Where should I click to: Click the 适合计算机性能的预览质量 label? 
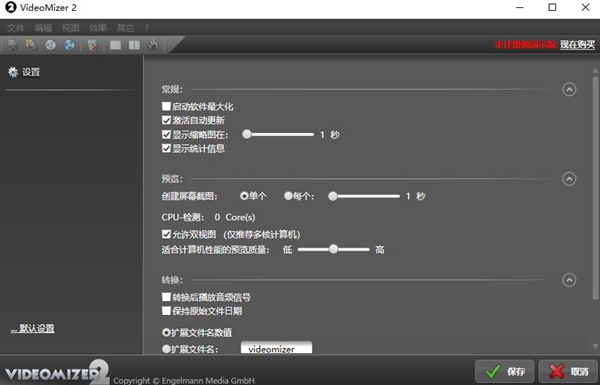(x=215, y=250)
